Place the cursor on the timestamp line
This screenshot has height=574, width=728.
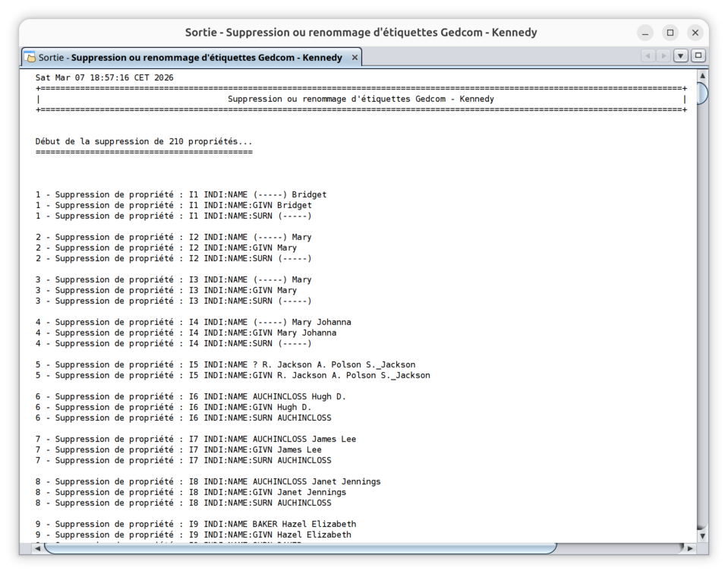point(105,78)
